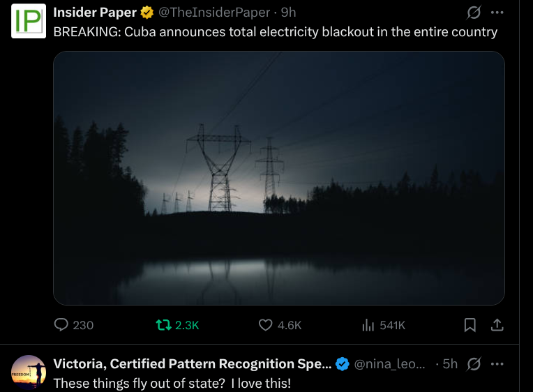The image size is (533, 392).
Task: Click Insider Paper's gold verified badge
Action: [148, 13]
